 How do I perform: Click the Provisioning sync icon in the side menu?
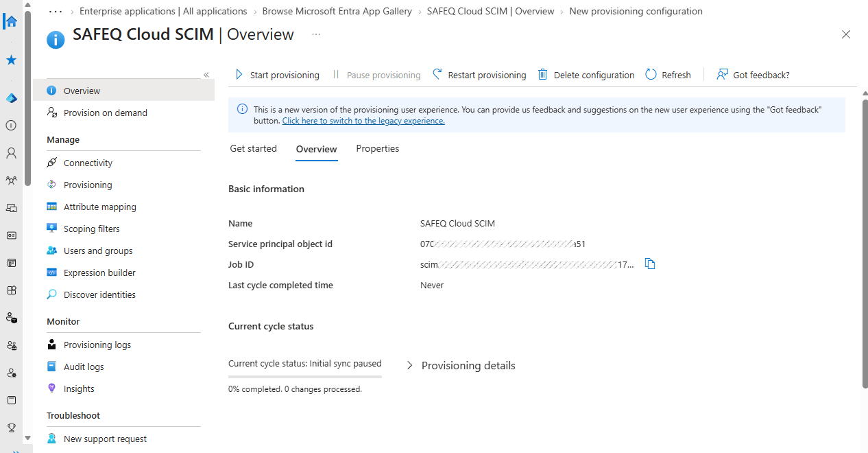click(52, 185)
